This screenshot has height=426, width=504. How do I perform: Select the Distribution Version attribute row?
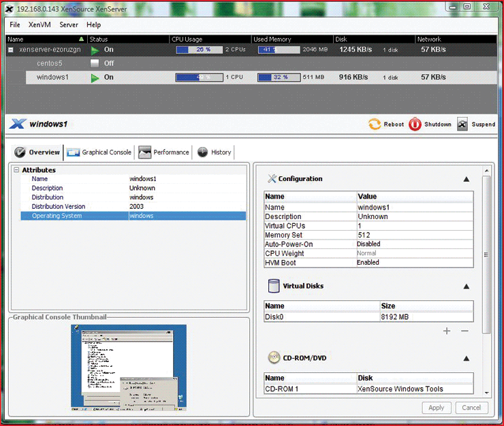point(133,207)
